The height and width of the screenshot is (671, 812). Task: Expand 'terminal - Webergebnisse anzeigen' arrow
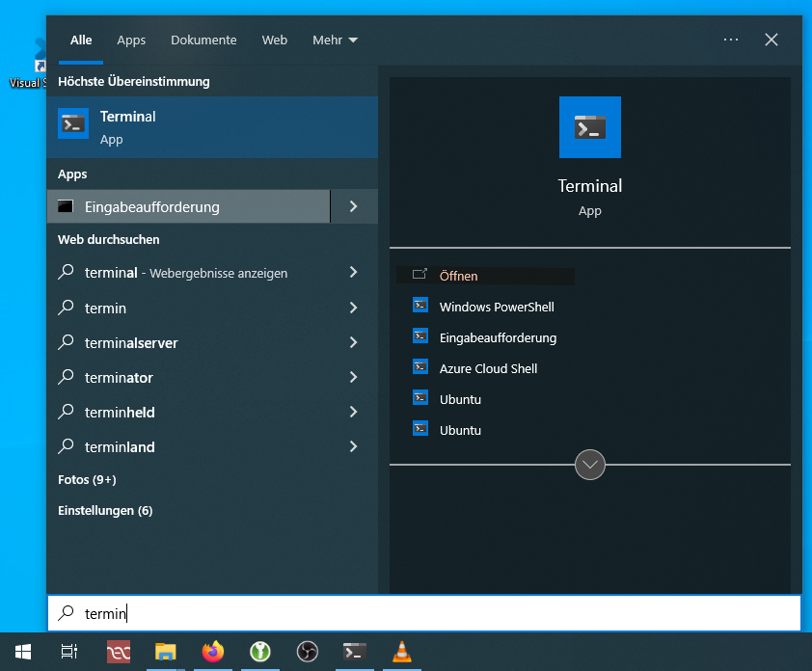pos(354,272)
